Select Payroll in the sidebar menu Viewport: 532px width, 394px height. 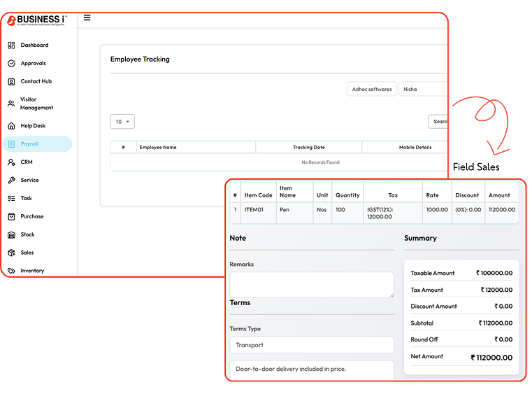pos(29,144)
